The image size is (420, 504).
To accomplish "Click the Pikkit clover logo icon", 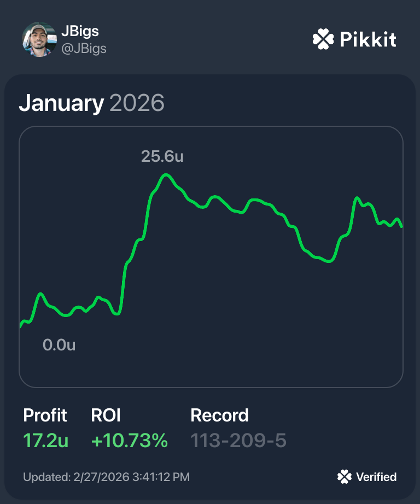I will click(323, 39).
